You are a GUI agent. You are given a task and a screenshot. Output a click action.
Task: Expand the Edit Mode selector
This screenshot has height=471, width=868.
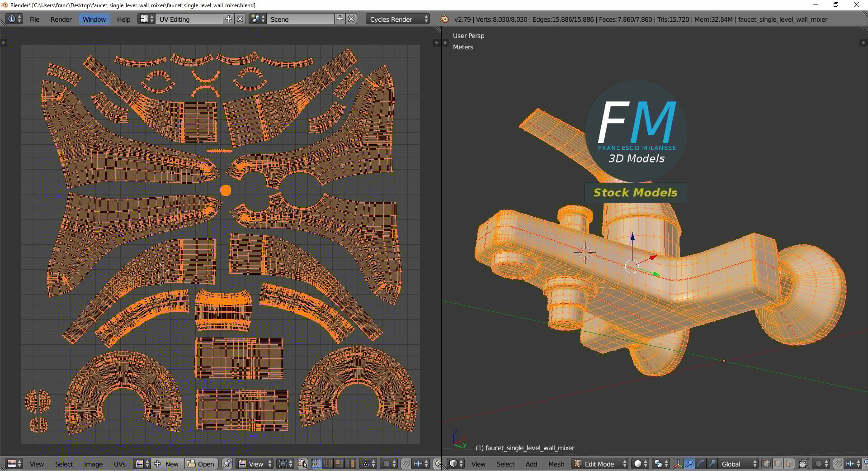[600, 464]
